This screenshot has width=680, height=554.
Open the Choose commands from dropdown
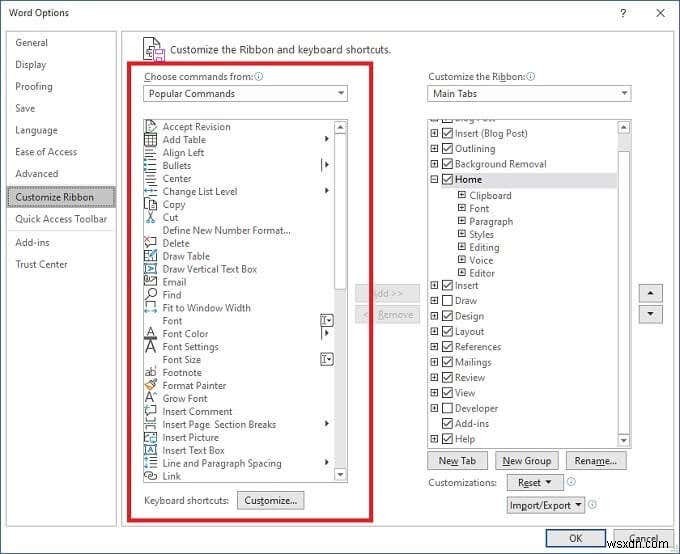click(245, 93)
